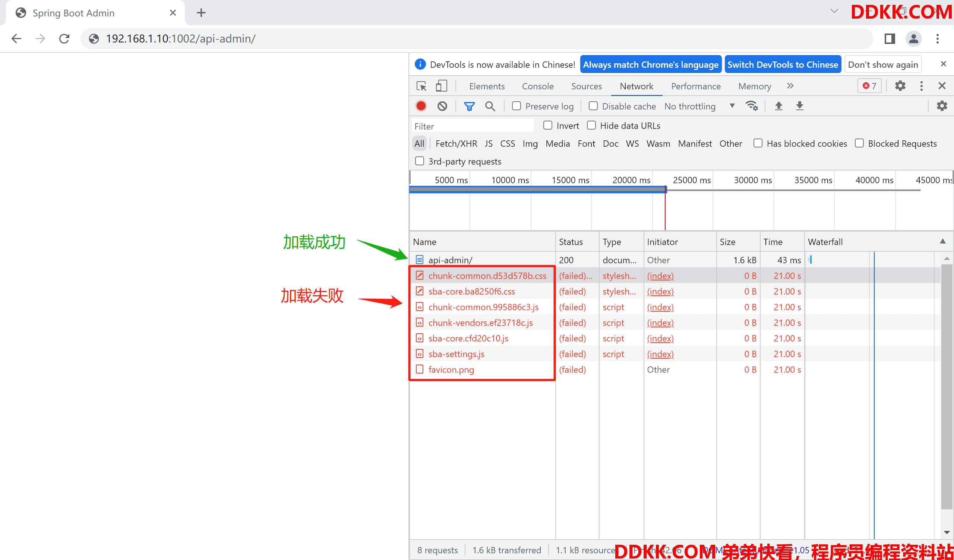Viewport: 954px width, 560px height.
Task: Click the import HAR upload icon
Action: tap(778, 106)
